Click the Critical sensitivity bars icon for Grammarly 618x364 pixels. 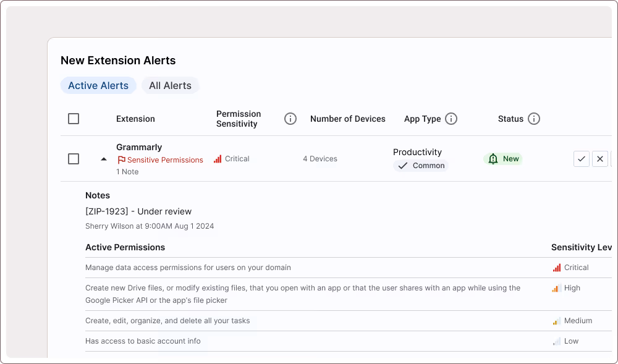218,158
